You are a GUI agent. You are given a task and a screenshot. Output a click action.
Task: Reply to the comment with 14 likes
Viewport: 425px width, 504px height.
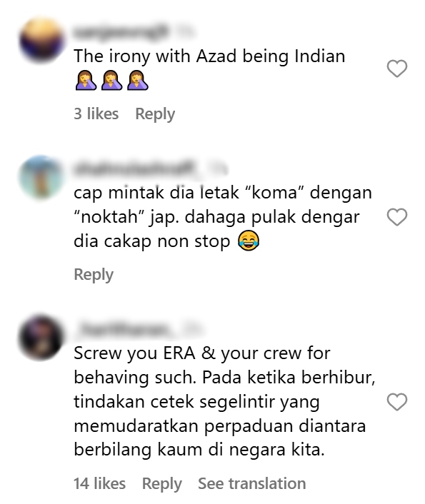click(162, 484)
